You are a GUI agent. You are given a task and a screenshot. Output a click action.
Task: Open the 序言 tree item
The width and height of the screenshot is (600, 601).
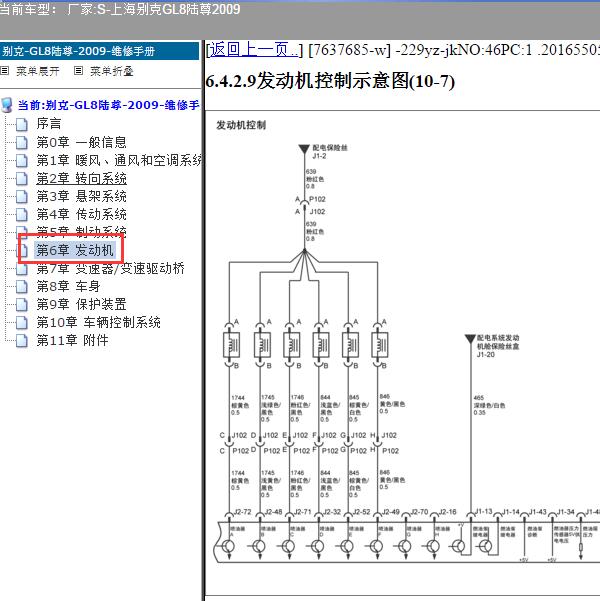coord(49,123)
